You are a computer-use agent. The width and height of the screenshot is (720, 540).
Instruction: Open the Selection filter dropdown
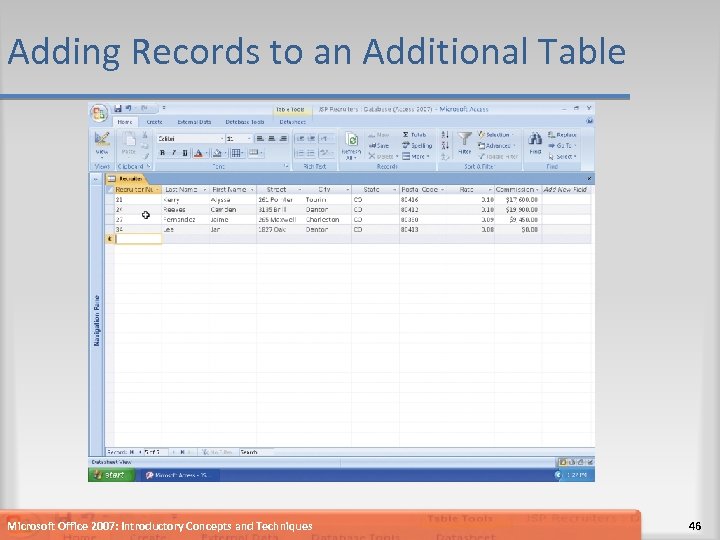coord(496,135)
